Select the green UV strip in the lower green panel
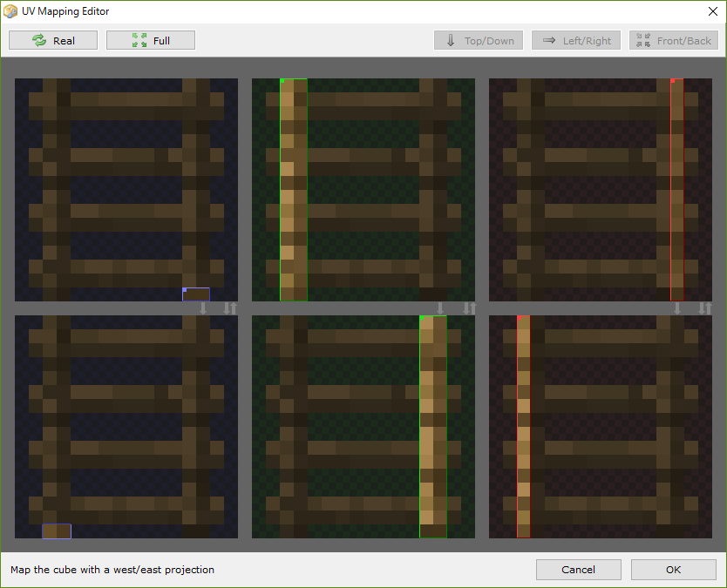The height and width of the screenshot is (588, 727). [x=433, y=427]
